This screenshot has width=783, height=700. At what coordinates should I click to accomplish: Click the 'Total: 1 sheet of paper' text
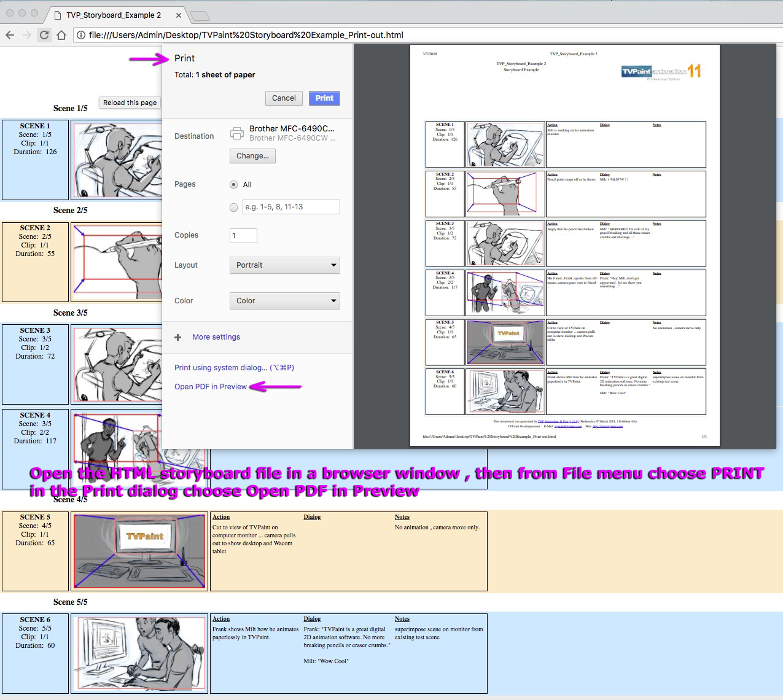pos(215,75)
